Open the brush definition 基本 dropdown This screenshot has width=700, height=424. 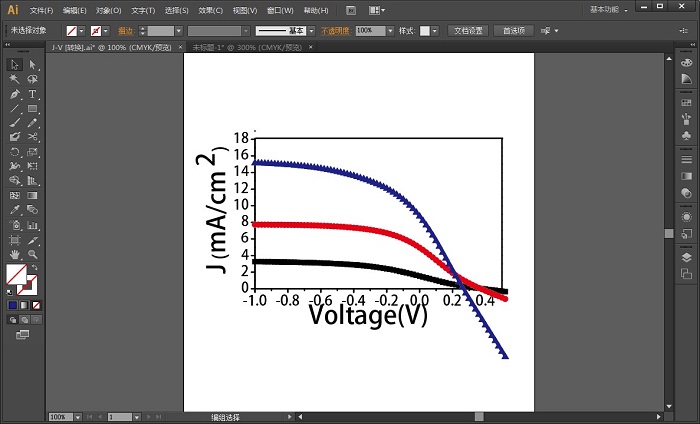(312, 31)
